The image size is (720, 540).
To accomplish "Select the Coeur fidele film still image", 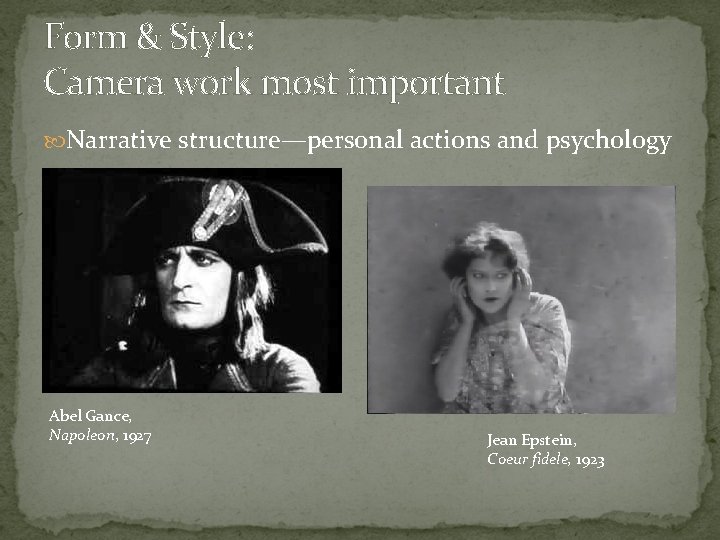I will click(x=522, y=299).
